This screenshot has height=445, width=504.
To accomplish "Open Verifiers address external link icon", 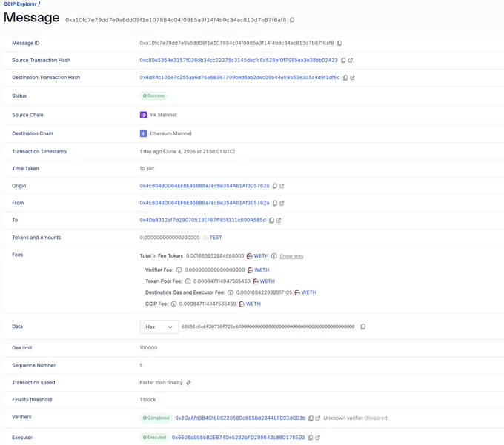I will [318, 418].
